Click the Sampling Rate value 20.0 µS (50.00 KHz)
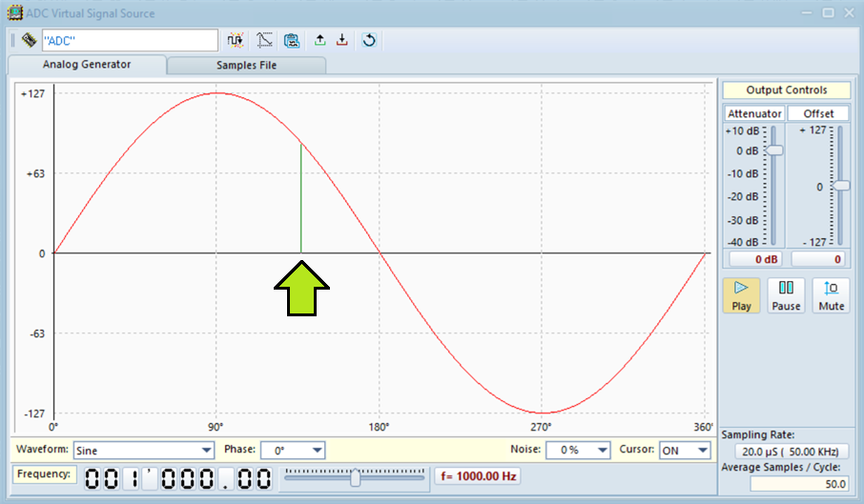This screenshot has width=864, height=504. [791, 452]
